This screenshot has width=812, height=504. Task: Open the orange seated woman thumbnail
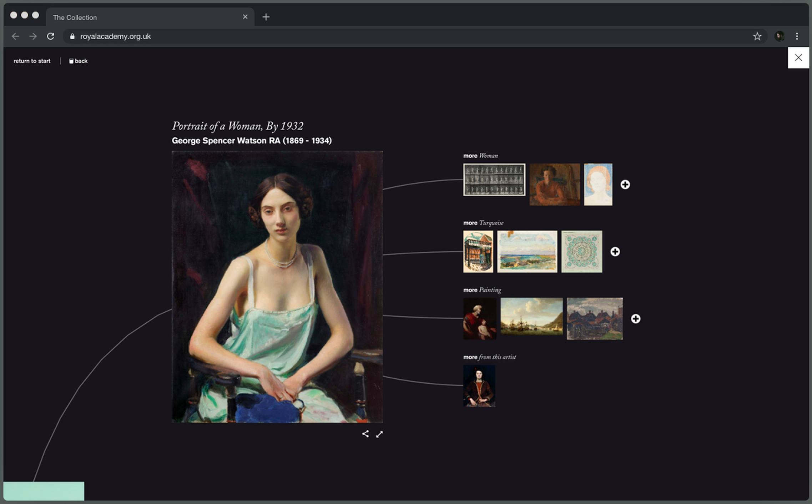click(x=555, y=185)
